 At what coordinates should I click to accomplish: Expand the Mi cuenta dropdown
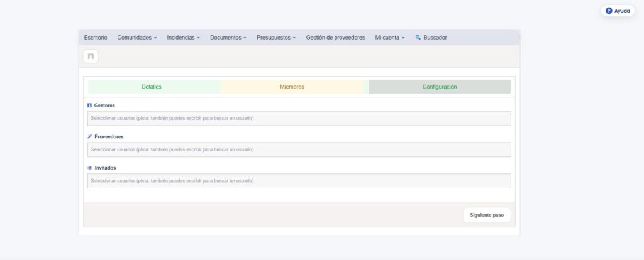(390, 37)
